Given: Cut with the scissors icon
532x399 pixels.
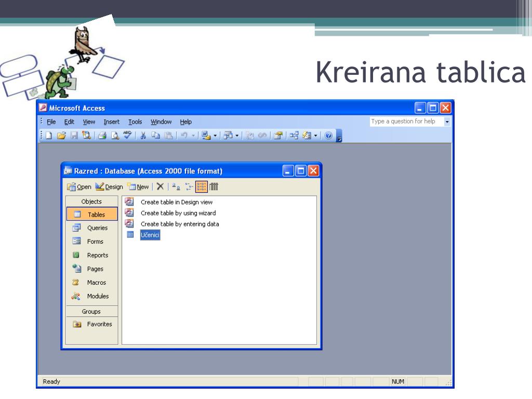Looking at the screenshot, I should pyautogui.click(x=143, y=136).
